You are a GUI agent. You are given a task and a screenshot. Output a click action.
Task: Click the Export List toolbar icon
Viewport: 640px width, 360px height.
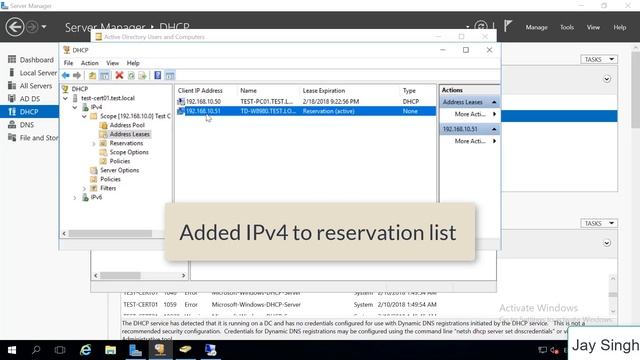[142, 76]
